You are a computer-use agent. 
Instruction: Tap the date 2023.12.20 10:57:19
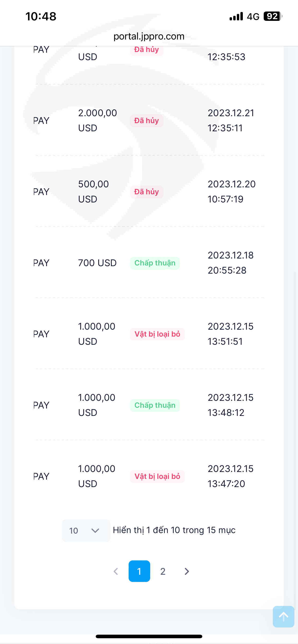(x=231, y=192)
